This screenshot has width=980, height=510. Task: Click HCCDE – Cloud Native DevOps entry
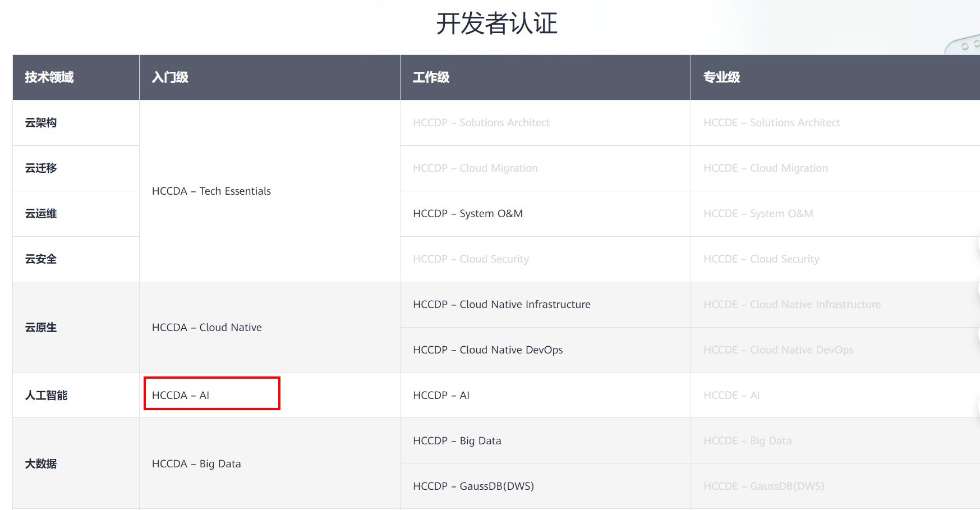point(779,350)
